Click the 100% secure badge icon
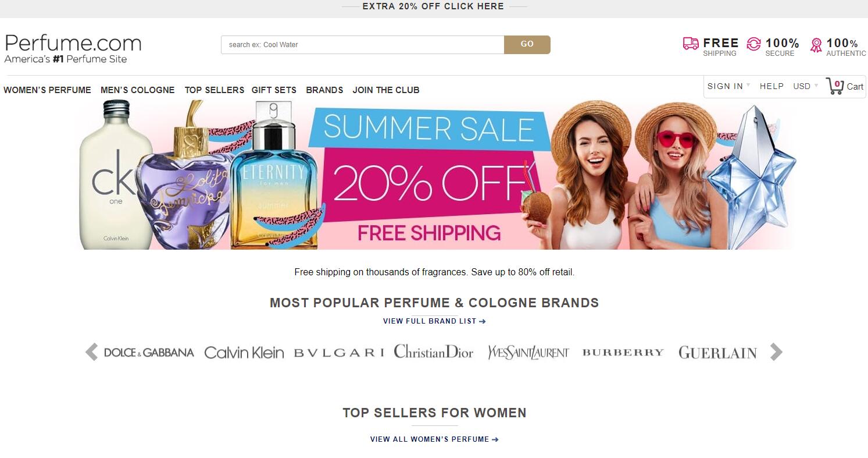The height and width of the screenshot is (458, 868). [753, 44]
